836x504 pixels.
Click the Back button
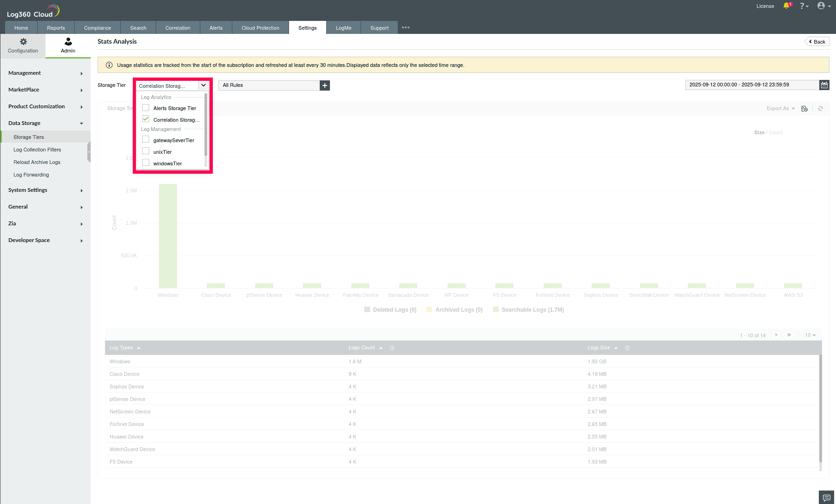(x=817, y=42)
